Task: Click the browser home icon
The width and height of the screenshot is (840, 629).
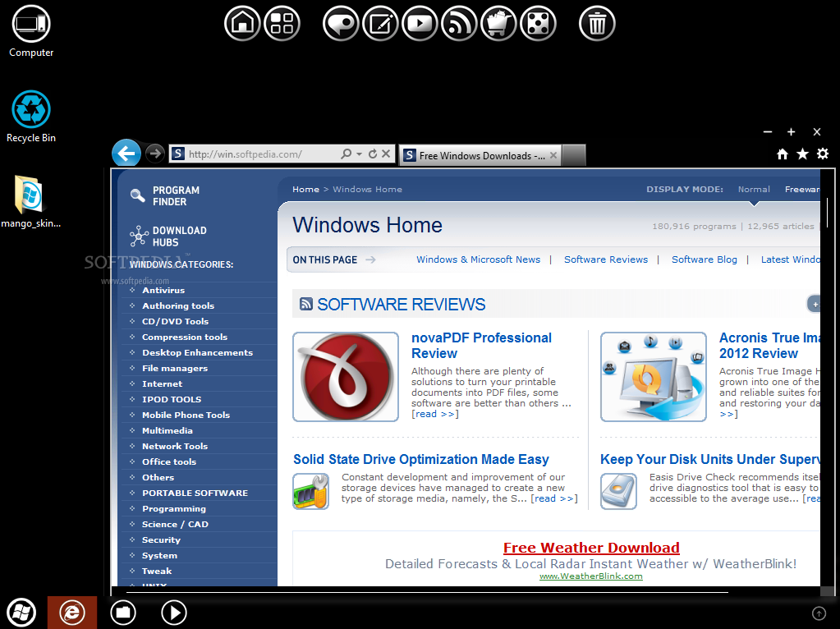Action: click(783, 154)
